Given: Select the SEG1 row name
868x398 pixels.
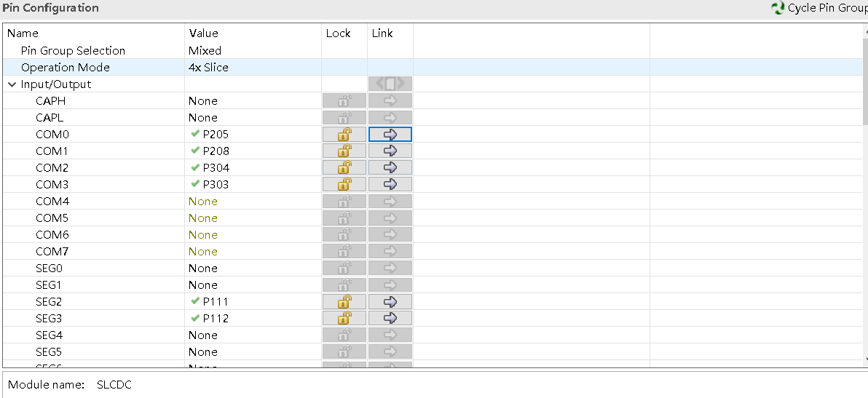Looking at the screenshot, I should tap(49, 284).
